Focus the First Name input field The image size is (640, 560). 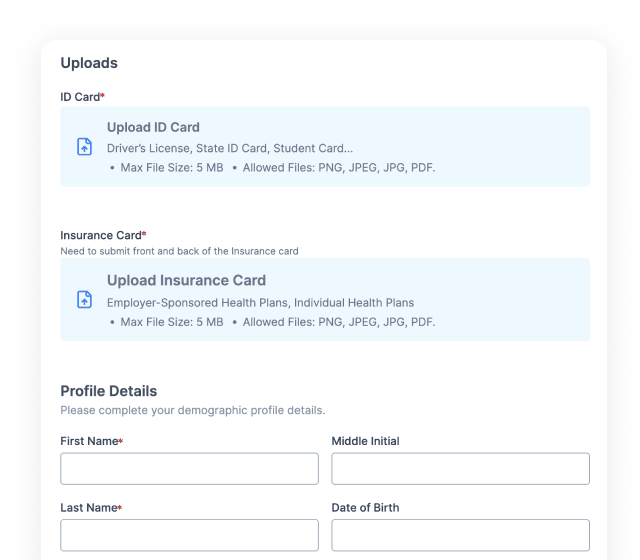[189, 469]
